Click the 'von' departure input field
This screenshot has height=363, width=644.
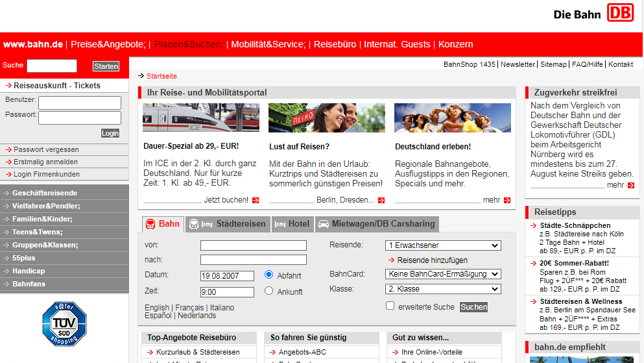click(253, 245)
